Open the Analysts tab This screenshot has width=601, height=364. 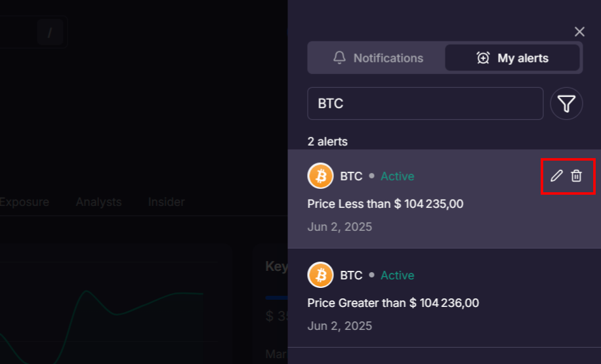point(98,202)
